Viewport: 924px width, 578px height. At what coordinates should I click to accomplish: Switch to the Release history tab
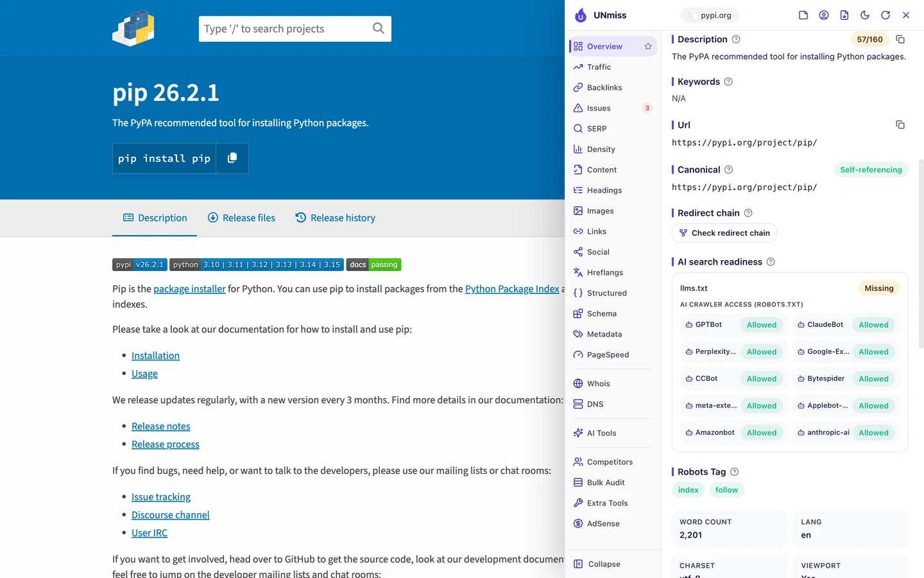tap(335, 218)
